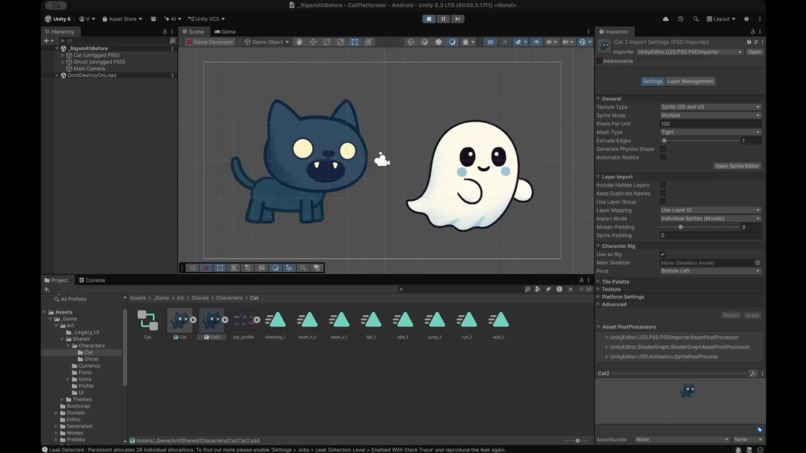Open the Sprite Mode dropdown
806x453 pixels.
coord(710,115)
